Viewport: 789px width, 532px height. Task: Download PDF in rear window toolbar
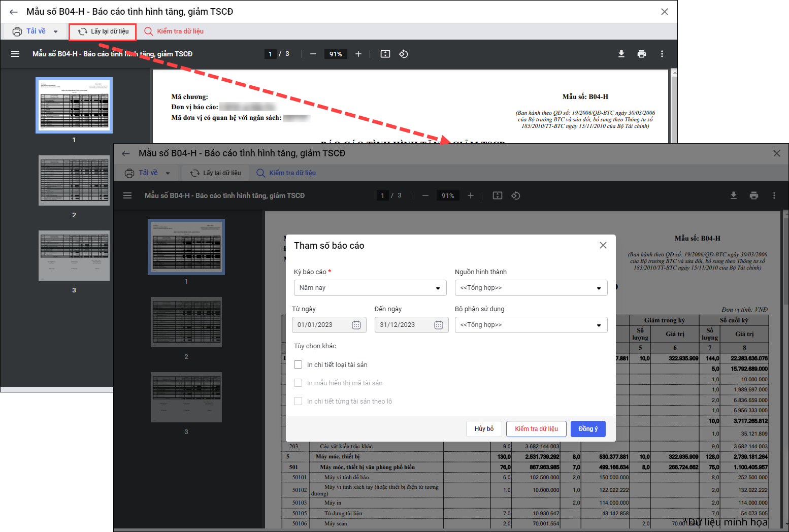point(621,54)
